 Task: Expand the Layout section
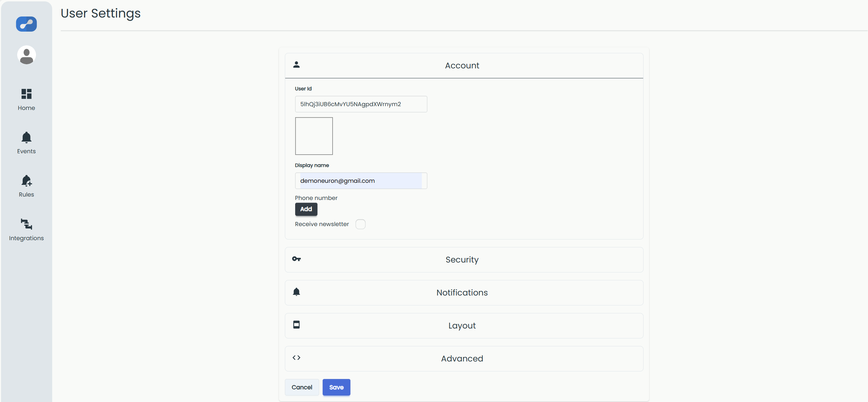coord(464,326)
